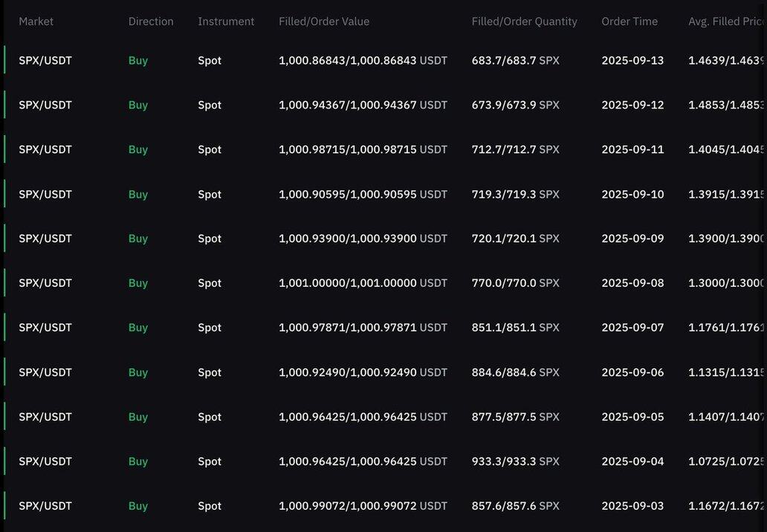Open SPX/USDT market on 2025-09-08 row

tap(45, 283)
